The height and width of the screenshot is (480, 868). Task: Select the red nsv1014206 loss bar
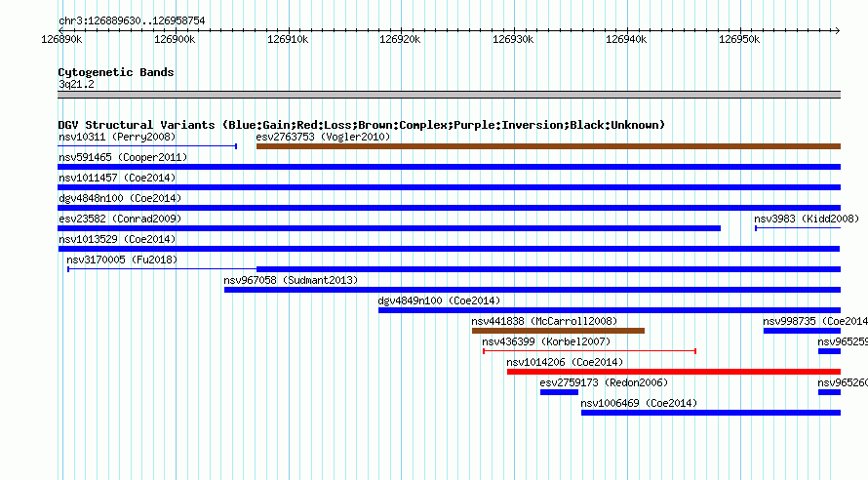[x=674, y=372]
